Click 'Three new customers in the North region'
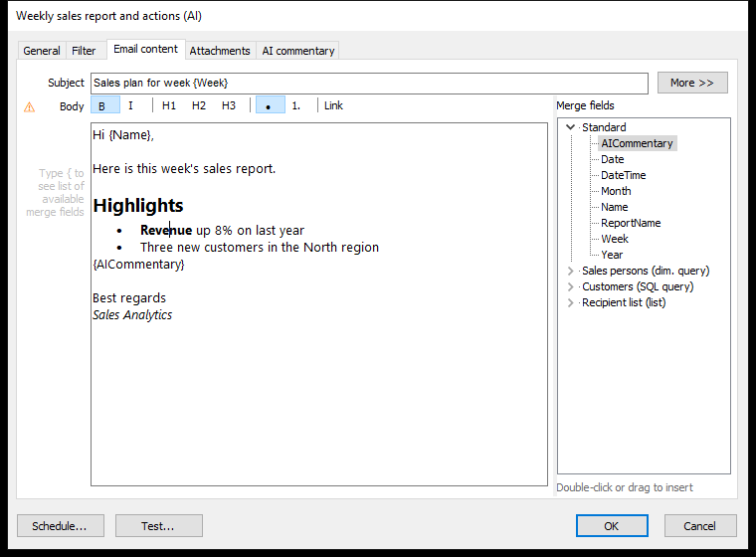The height and width of the screenshot is (557, 756). [260, 248]
